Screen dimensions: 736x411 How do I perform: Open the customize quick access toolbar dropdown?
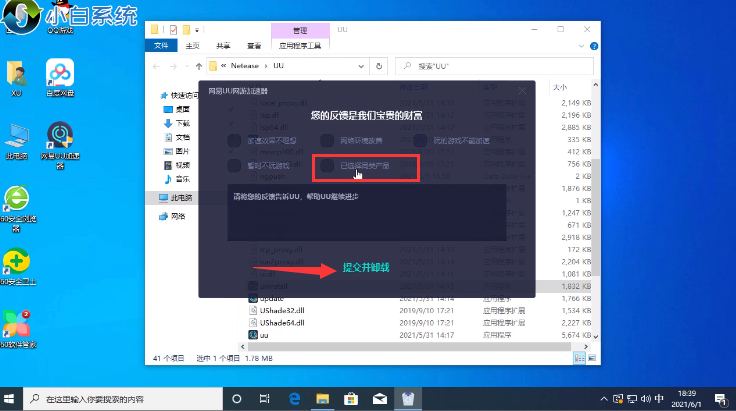pos(197,30)
